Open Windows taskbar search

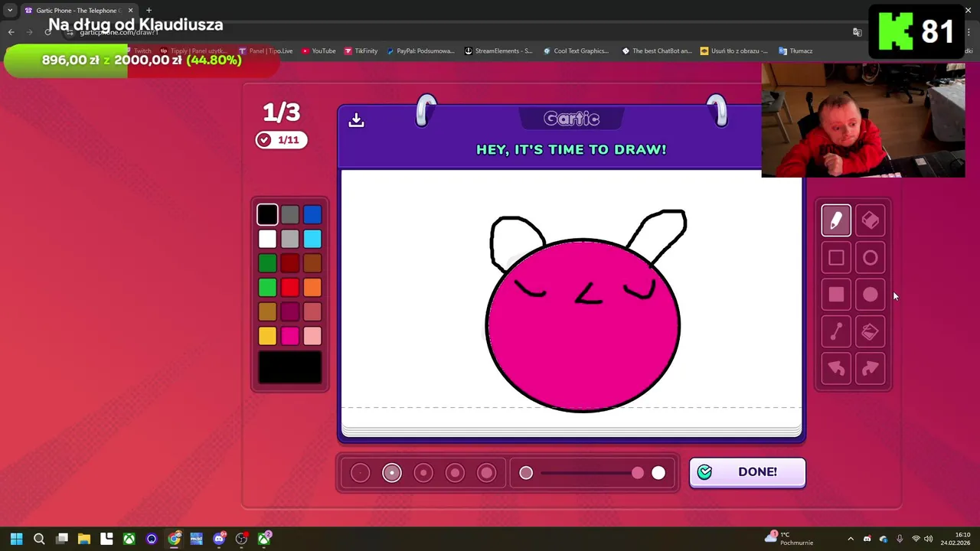click(39, 539)
